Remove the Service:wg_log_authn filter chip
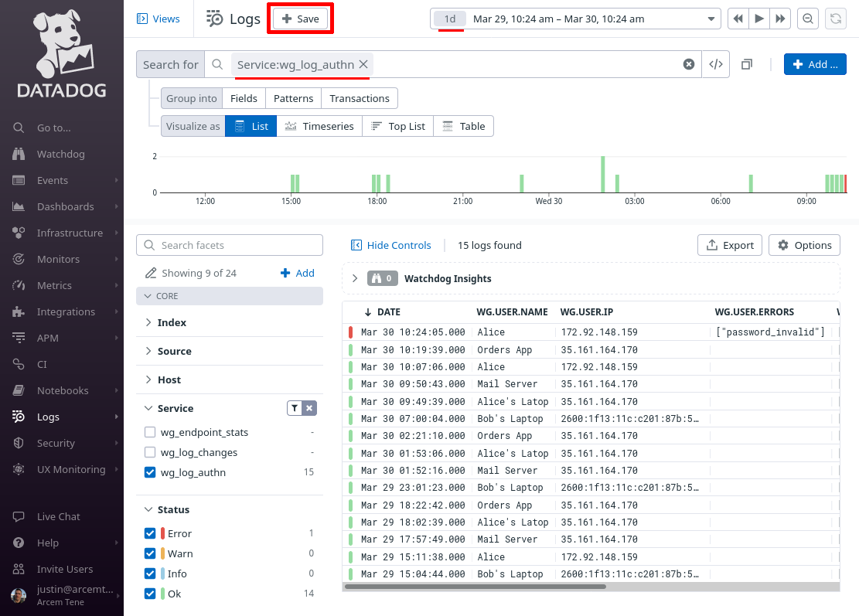The width and height of the screenshot is (859, 616). (363, 65)
